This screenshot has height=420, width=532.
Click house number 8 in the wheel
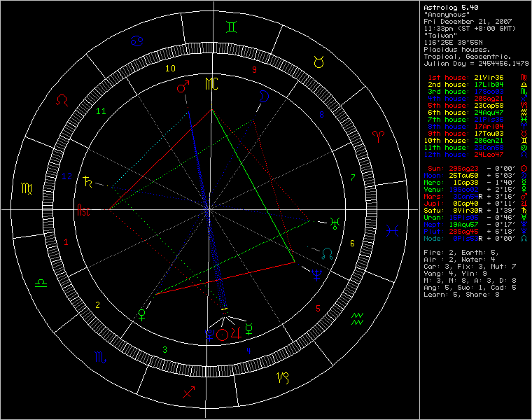point(321,115)
